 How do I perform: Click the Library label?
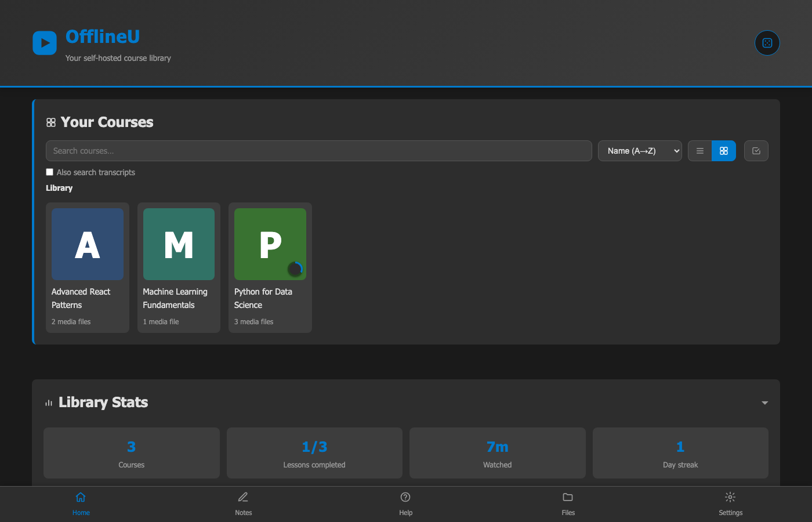tap(59, 188)
